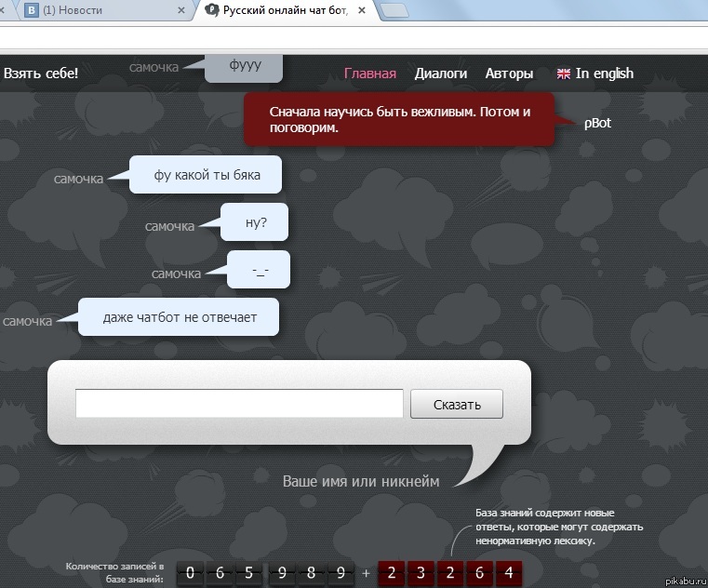
Task: Close the Русский онлайн чат бот tab
Action: pos(363,10)
